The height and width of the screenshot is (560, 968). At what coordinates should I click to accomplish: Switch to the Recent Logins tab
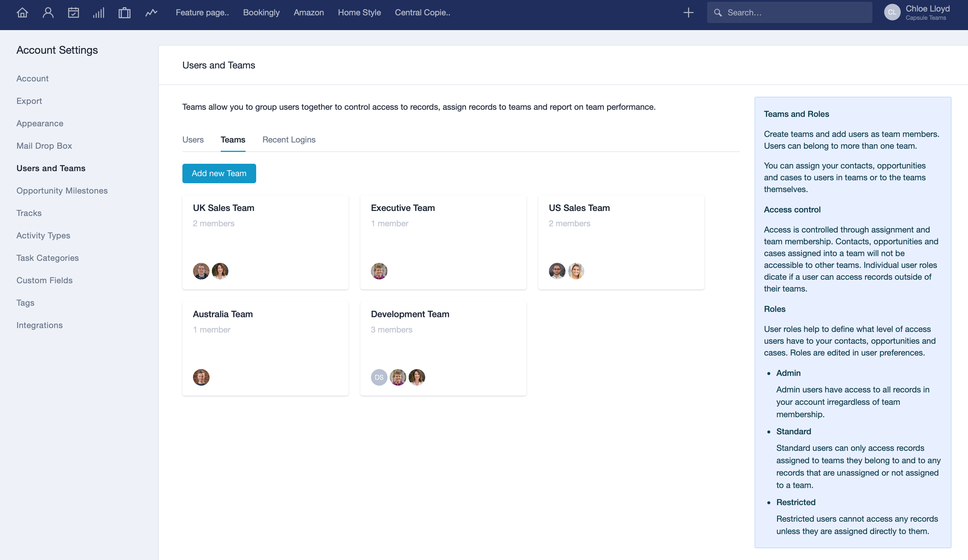pos(289,140)
